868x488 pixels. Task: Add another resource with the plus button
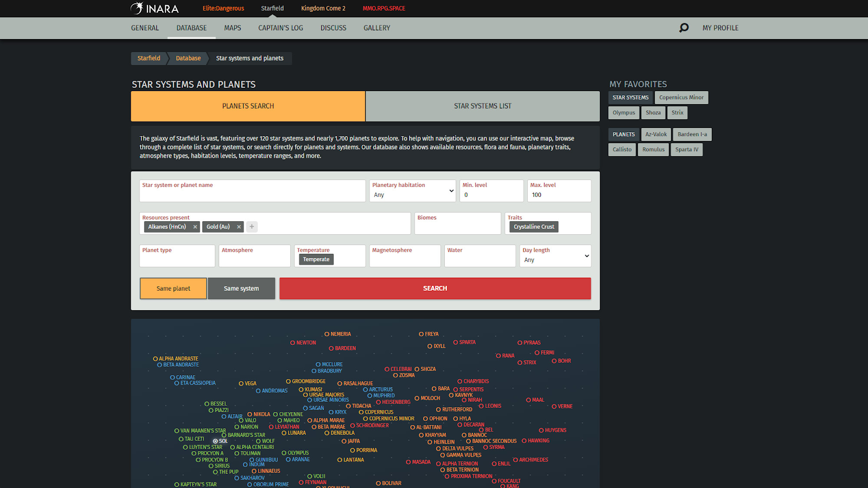pos(252,227)
